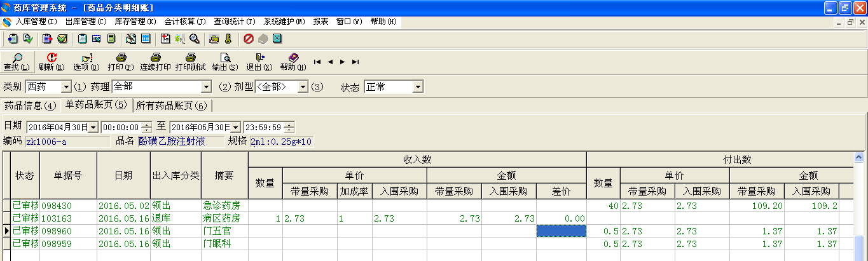Click the 连续打印 continuous print button

(x=155, y=62)
